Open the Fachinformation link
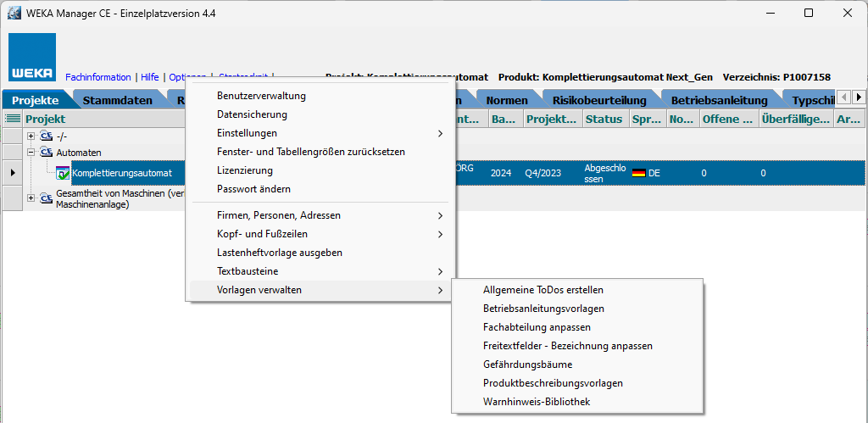Image resolution: width=868 pixels, height=423 pixels. tap(97, 77)
